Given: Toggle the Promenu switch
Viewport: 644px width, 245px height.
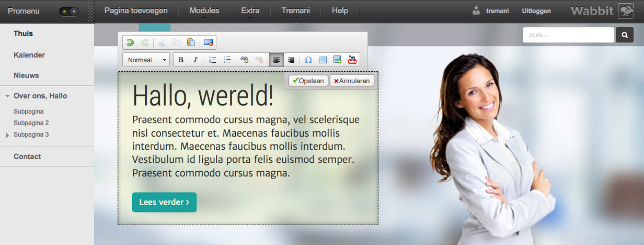Looking at the screenshot, I should (x=69, y=11).
